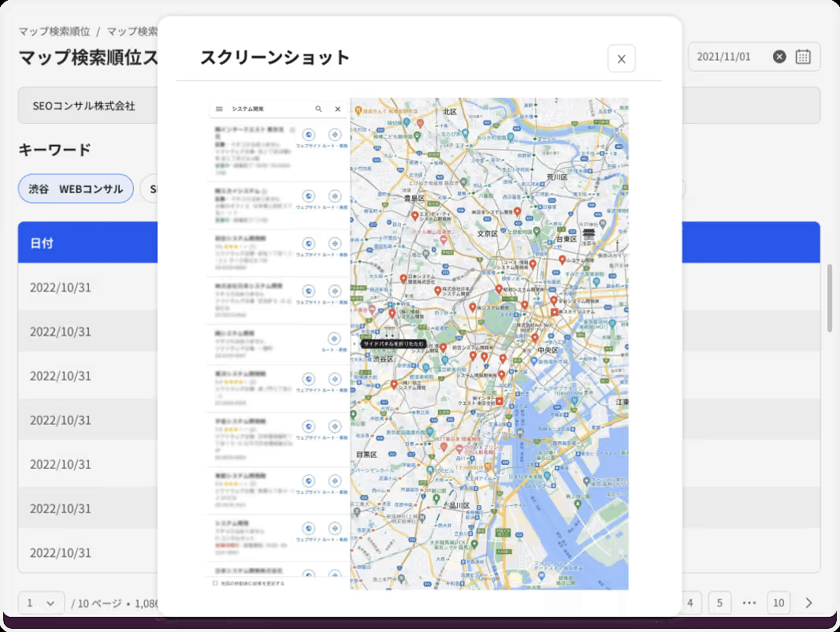Viewport: 840px width, 632px height.
Task: Clear the 2021/11/01 date field
Action: (x=779, y=56)
